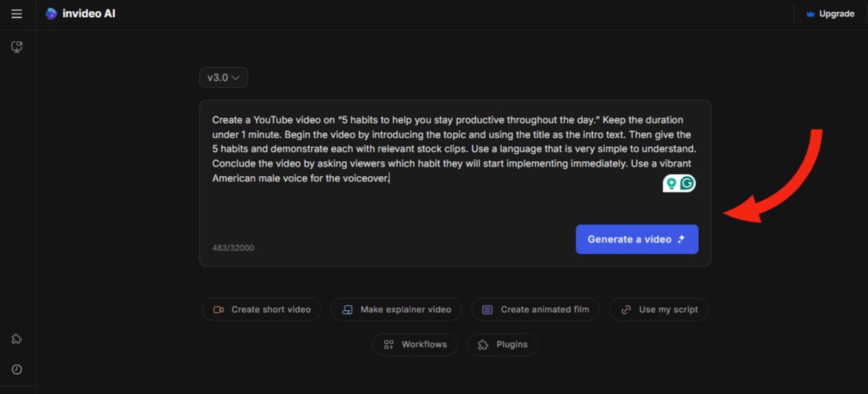Click the Upgrade text link
The width and height of the screenshot is (868, 394).
[x=836, y=14]
